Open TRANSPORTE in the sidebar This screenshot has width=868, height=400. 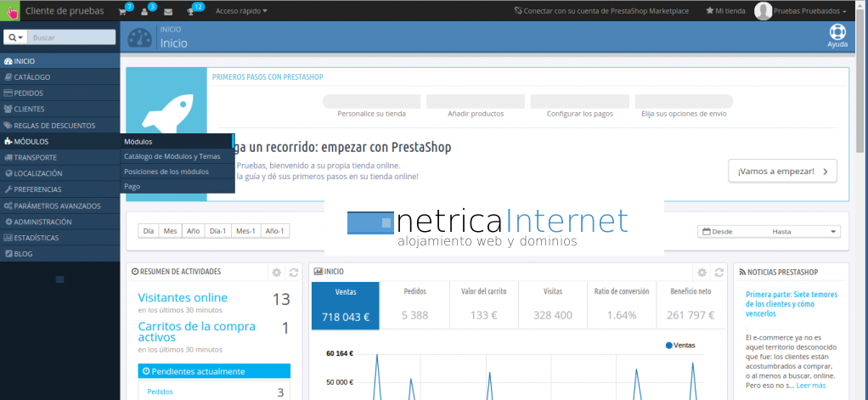click(59, 158)
